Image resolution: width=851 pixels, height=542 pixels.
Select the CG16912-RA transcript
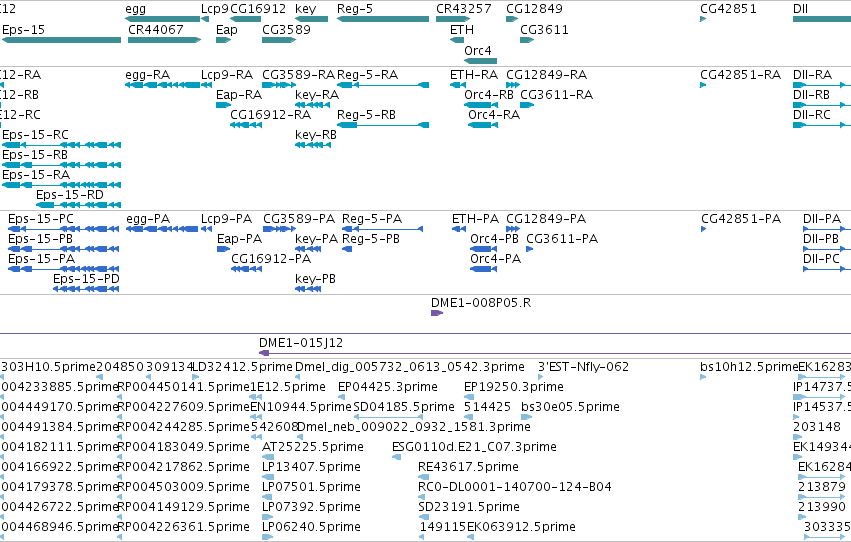coord(246,125)
